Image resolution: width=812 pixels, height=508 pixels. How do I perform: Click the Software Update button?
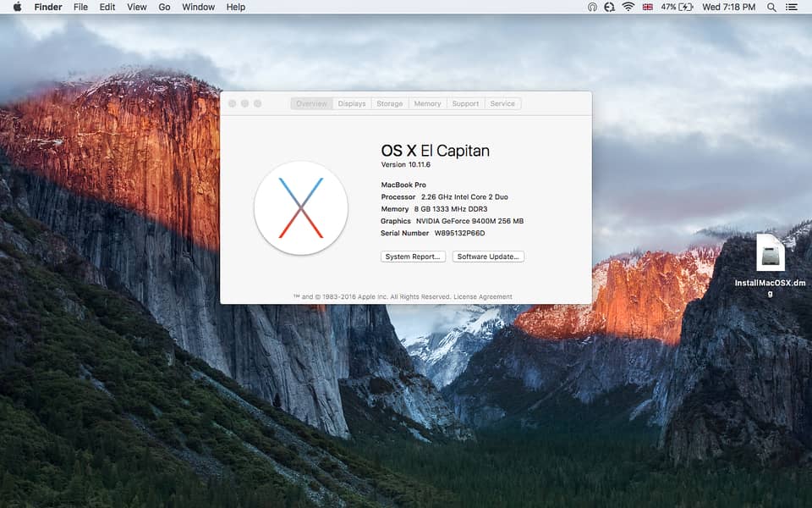[x=488, y=257]
